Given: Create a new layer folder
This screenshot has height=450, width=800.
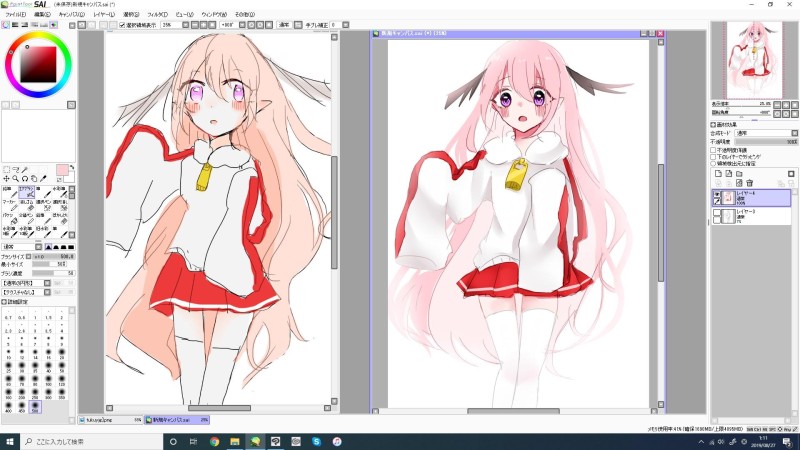Looking at the screenshot, I should tap(739, 174).
